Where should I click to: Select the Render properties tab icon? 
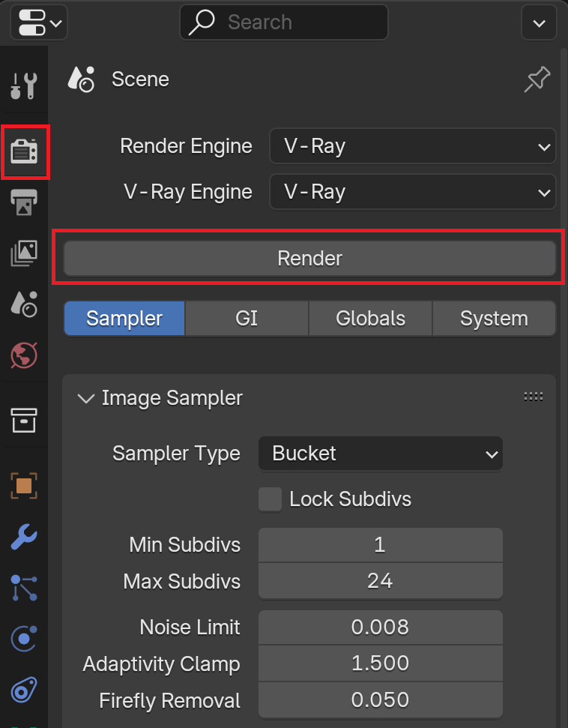pos(24,151)
